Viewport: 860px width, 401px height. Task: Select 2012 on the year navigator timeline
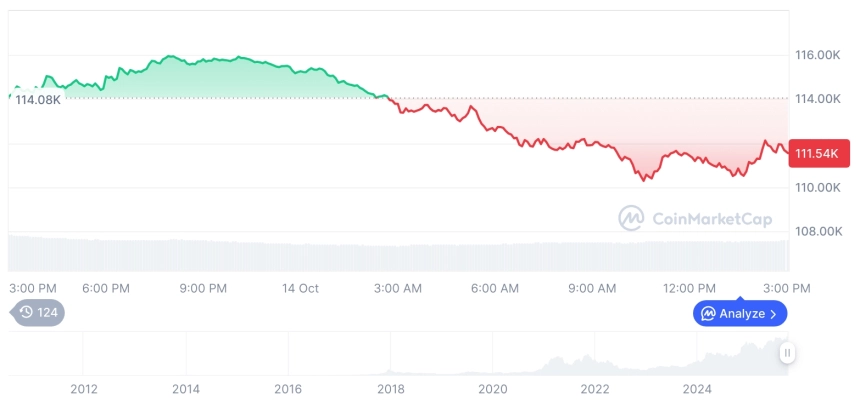[x=83, y=388]
